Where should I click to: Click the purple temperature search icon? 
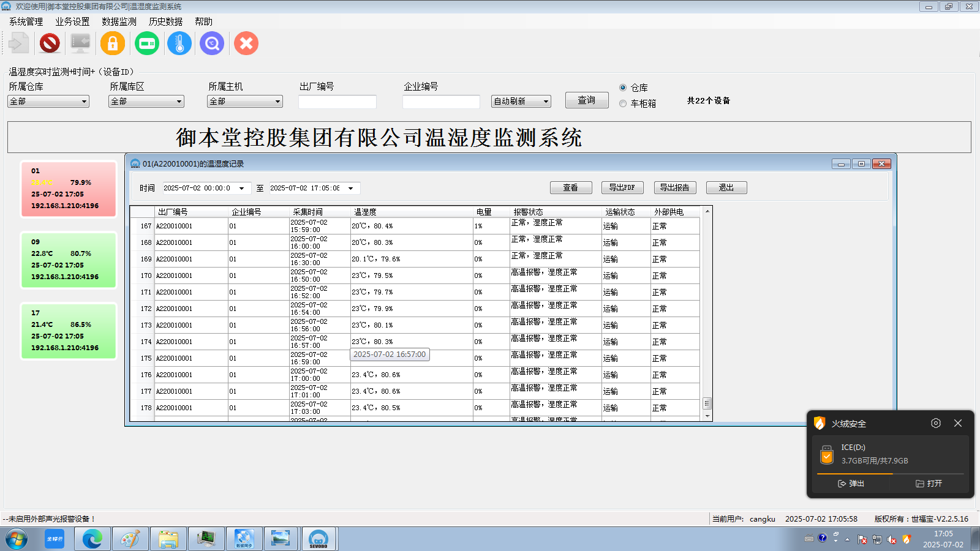point(212,43)
